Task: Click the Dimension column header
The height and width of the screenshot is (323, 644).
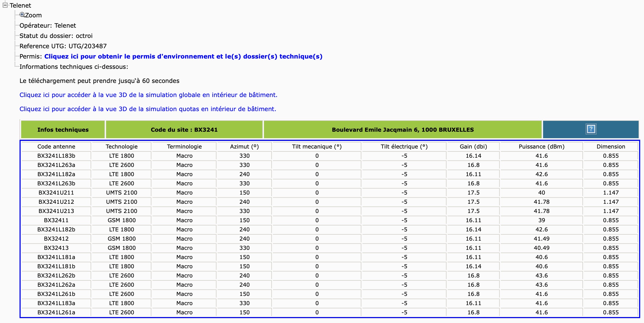Action: 611,147
